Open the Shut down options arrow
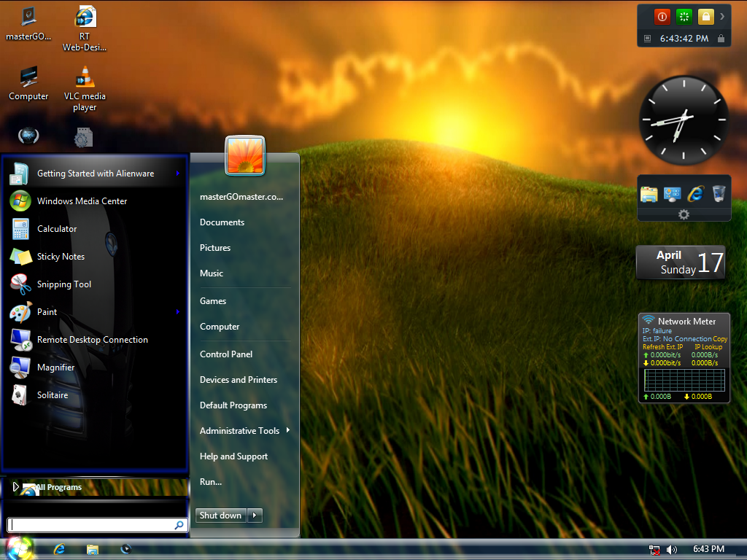Screen dimensions: 747x560 click(x=255, y=515)
